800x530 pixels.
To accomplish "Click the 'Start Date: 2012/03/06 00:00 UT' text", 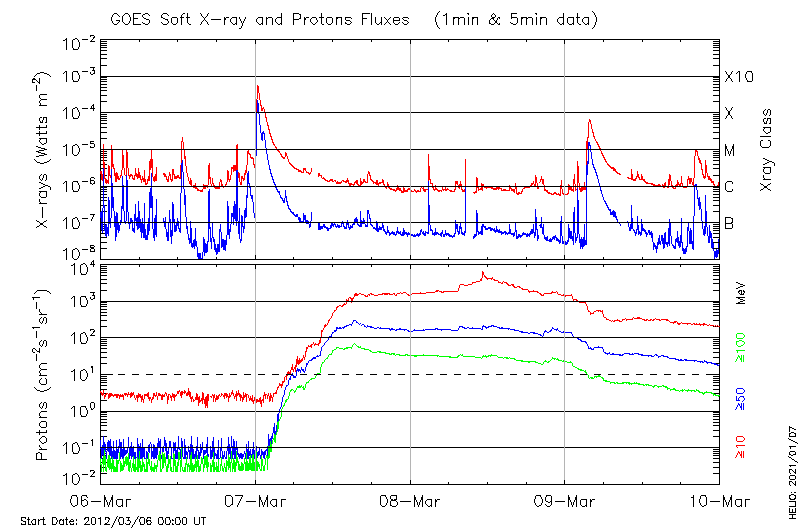I will [113, 521].
